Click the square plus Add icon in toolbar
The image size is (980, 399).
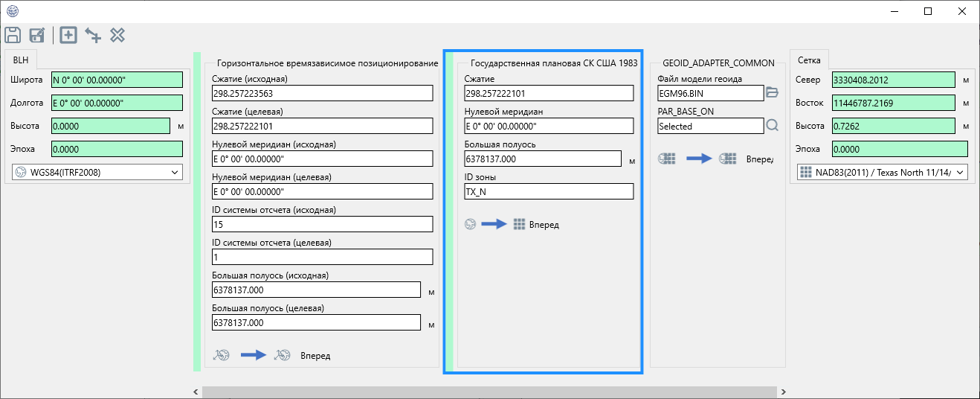click(68, 35)
